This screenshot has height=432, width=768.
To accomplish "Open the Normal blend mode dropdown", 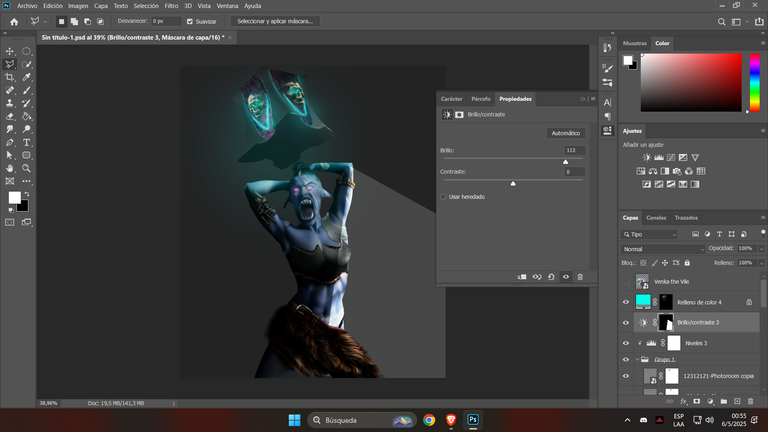I will (x=663, y=249).
